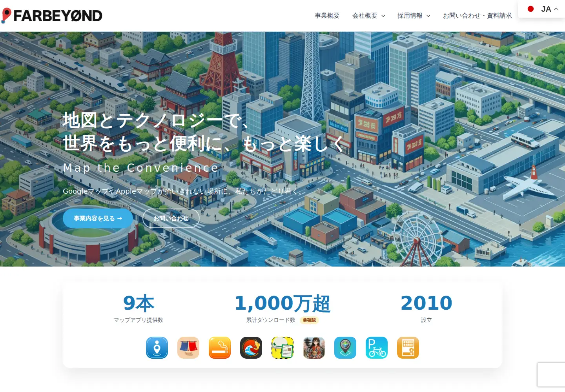Expand the 会社概要 dropdown menu
565x392 pixels.
click(368, 16)
